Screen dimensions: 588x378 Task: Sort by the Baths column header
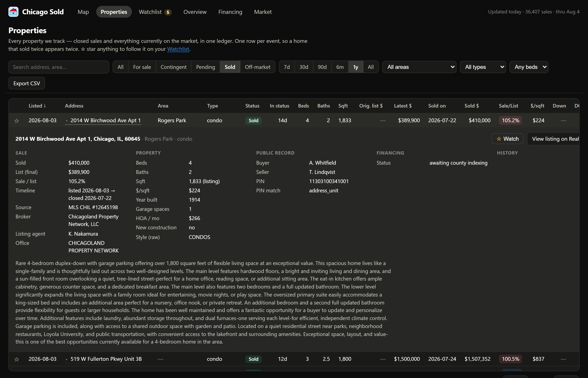[x=323, y=106]
